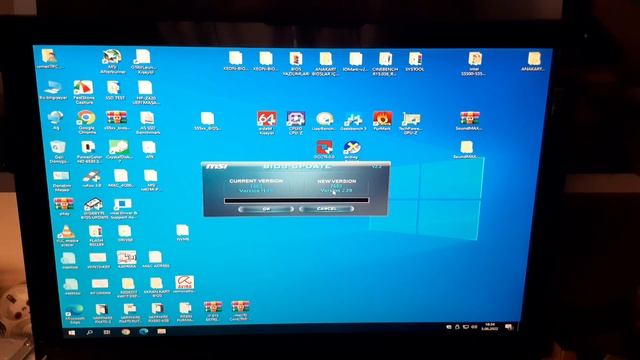Open the CPUID CPU-Z desktop shortcut
The image size is (640, 360).
296,123
